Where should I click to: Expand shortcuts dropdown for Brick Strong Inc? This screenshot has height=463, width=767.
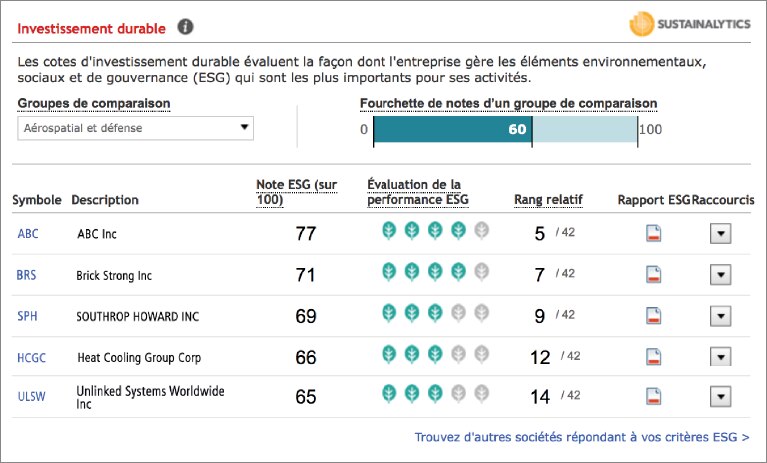point(721,275)
